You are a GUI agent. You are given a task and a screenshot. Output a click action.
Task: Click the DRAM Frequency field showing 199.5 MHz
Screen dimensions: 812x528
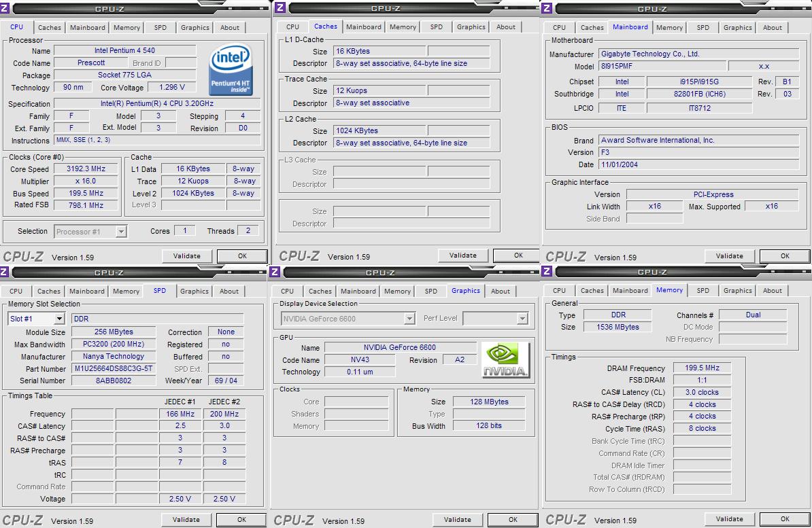pos(701,368)
